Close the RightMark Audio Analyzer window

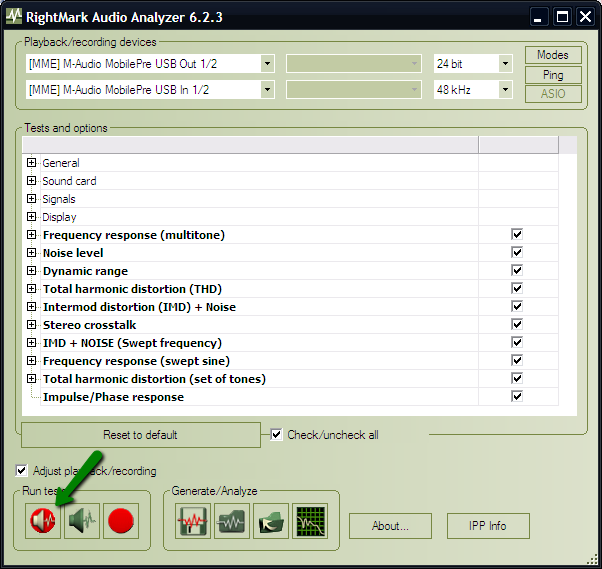(585, 17)
